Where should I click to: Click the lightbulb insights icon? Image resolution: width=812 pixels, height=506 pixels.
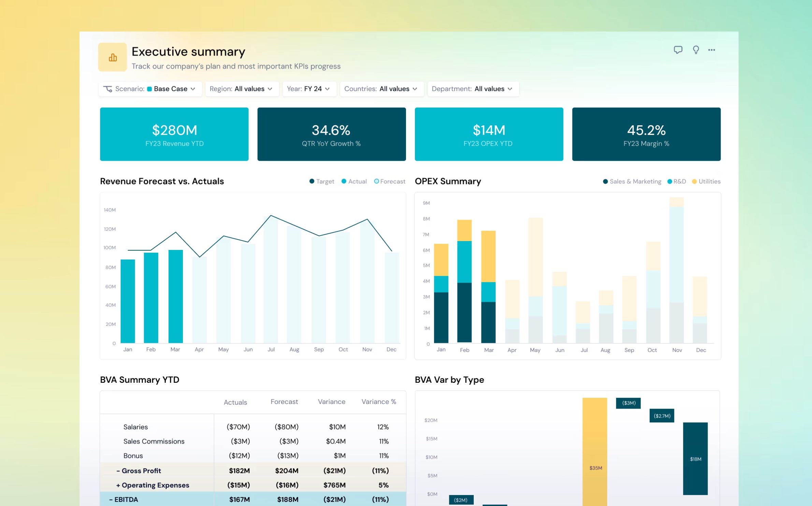(696, 50)
